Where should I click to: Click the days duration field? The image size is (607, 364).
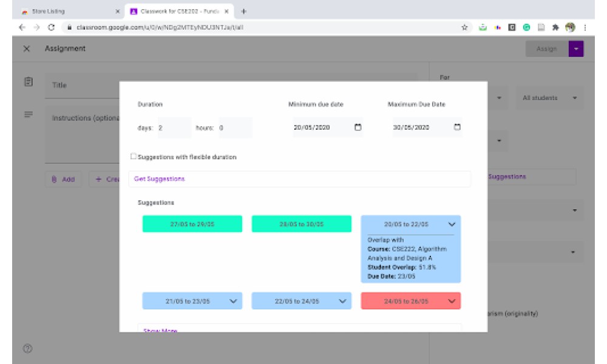(174, 127)
